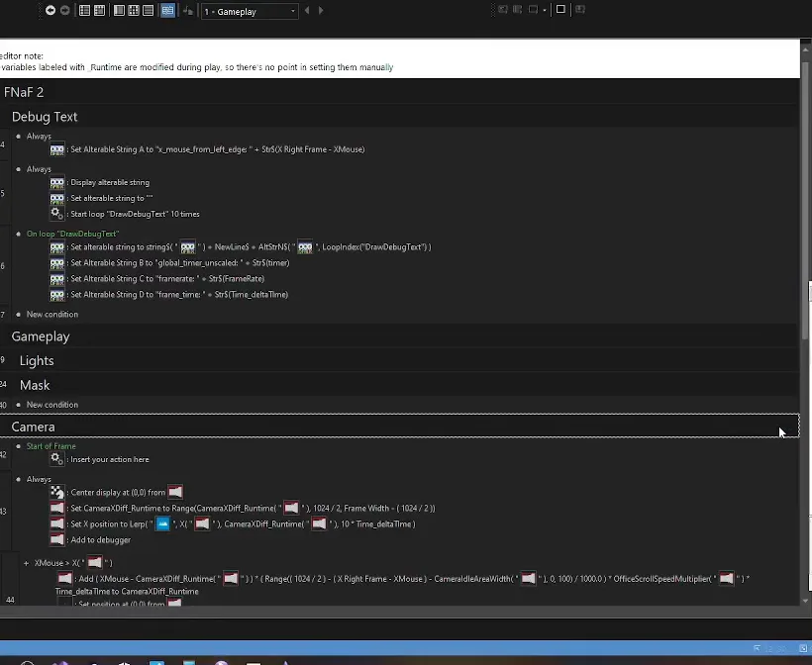The image size is (812, 665).
Task: Select the 'Set Alterable String C to "framerate: "' action
Action: (x=167, y=279)
